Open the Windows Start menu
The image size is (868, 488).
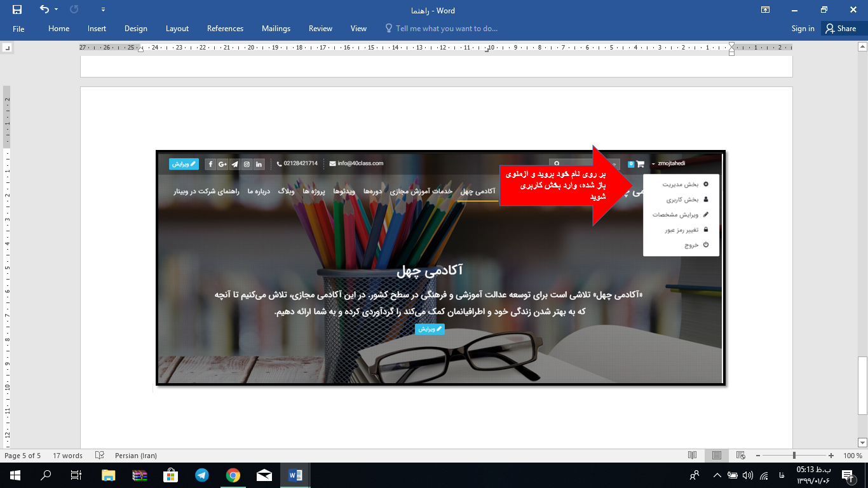15,475
